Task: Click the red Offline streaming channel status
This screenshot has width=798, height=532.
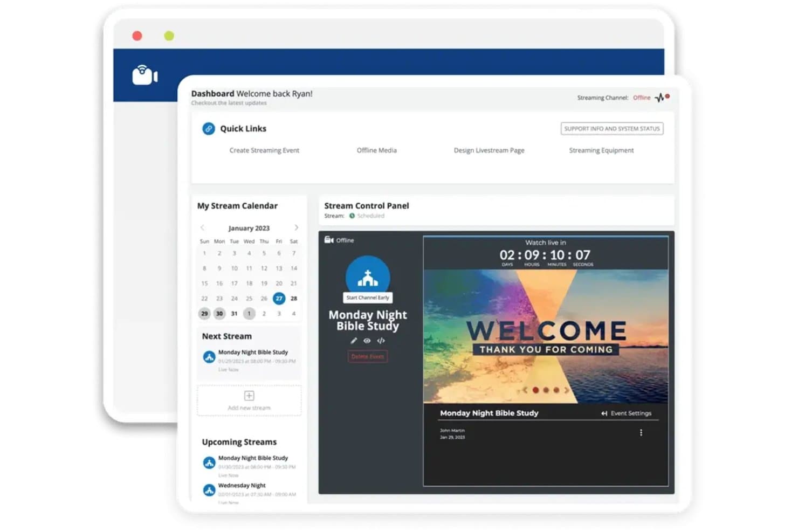Action: (642, 98)
